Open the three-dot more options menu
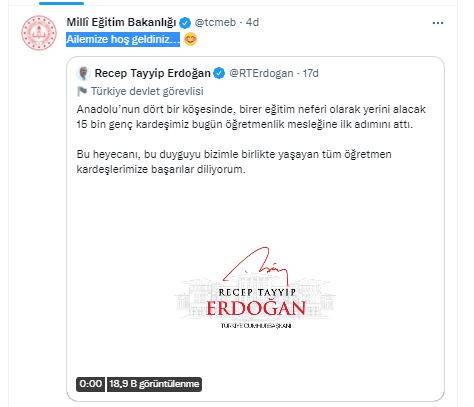 [x=438, y=23]
